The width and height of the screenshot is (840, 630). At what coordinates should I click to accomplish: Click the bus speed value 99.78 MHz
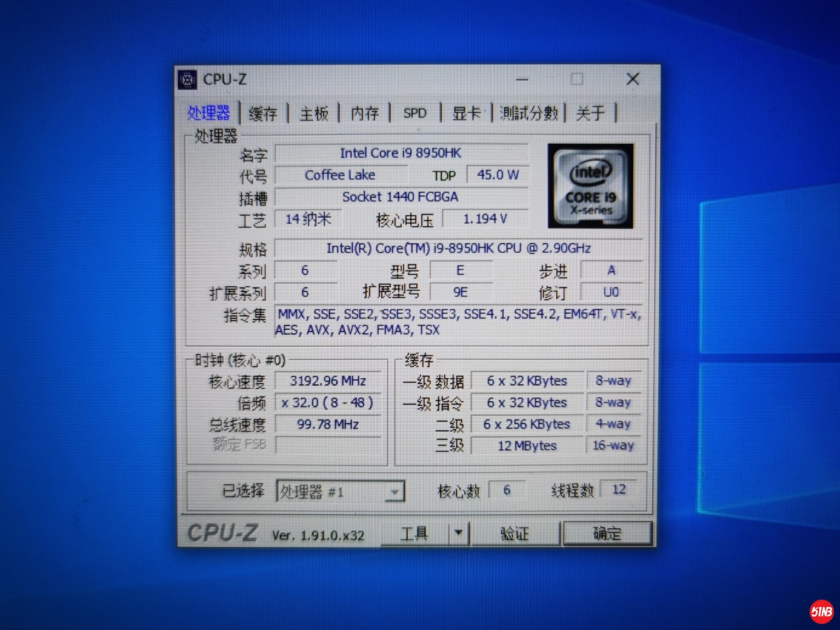click(x=328, y=424)
